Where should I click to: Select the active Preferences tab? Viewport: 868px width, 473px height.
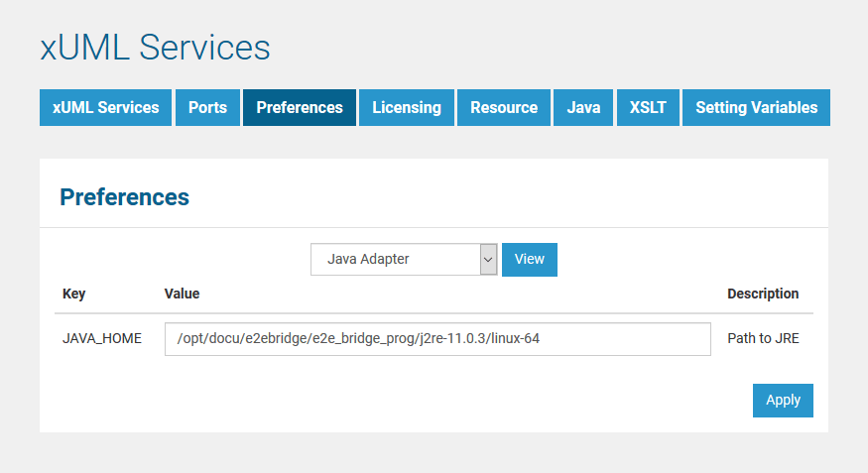click(x=299, y=108)
